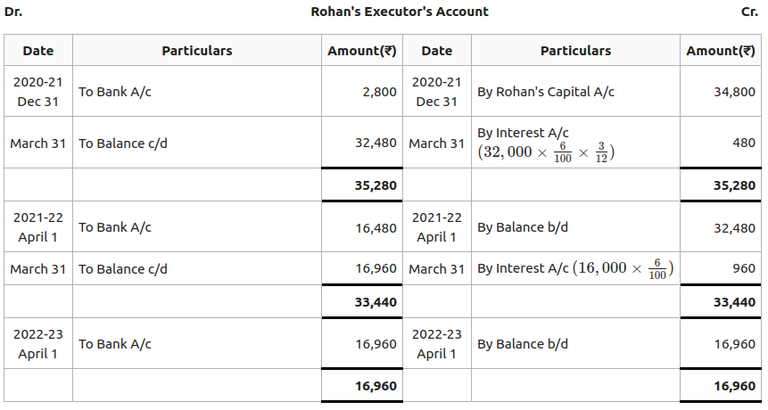Click the Cr. label above the table
The image size is (768, 410).
click(x=749, y=12)
